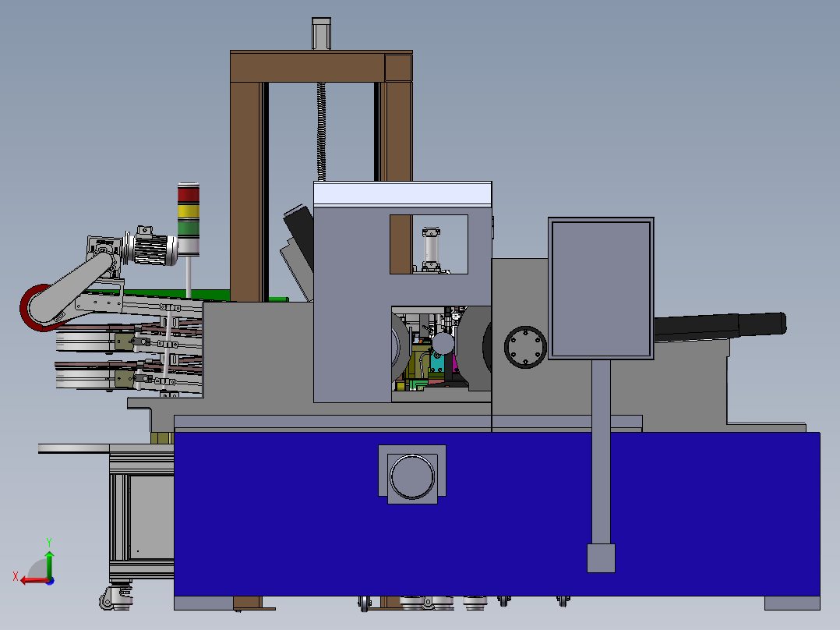840x630 pixels.
Task: Select the circular port on the blue base
Action: [412, 476]
